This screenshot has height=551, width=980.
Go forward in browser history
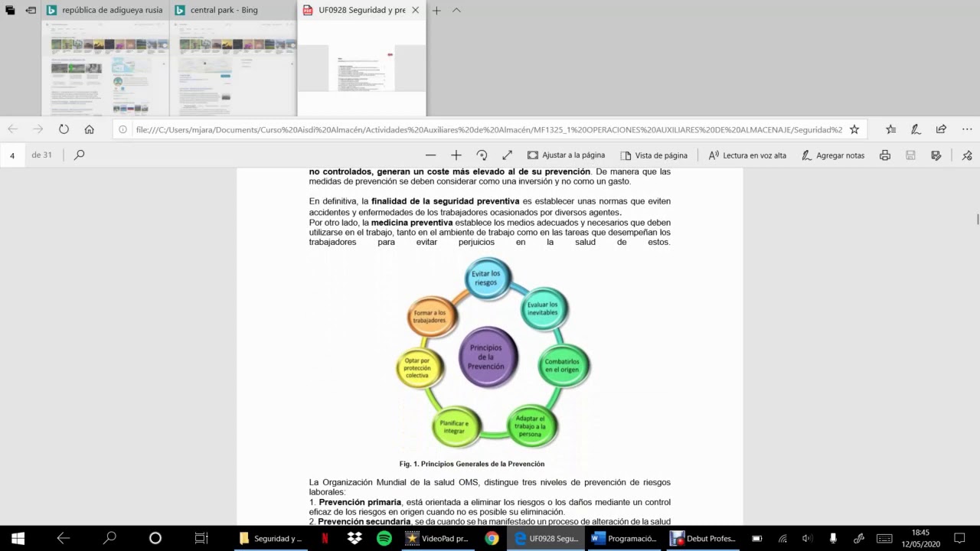(x=38, y=129)
